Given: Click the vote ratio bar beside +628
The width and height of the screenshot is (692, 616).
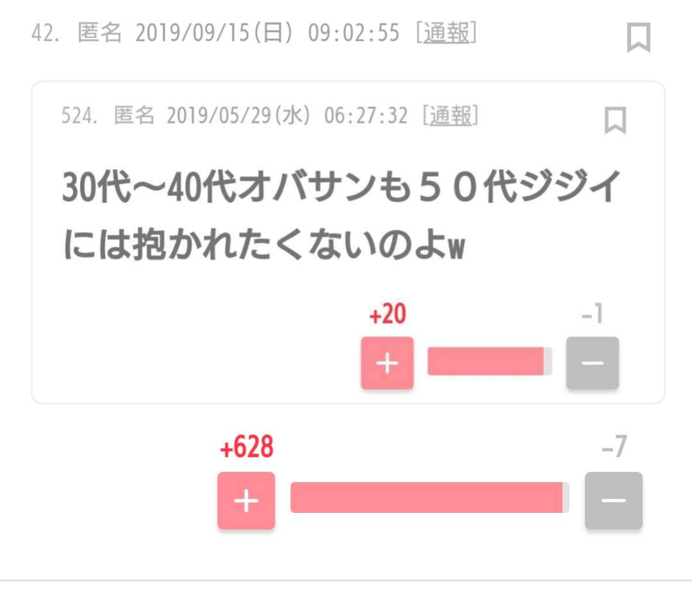Looking at the screenshot, I should [429, 498].
